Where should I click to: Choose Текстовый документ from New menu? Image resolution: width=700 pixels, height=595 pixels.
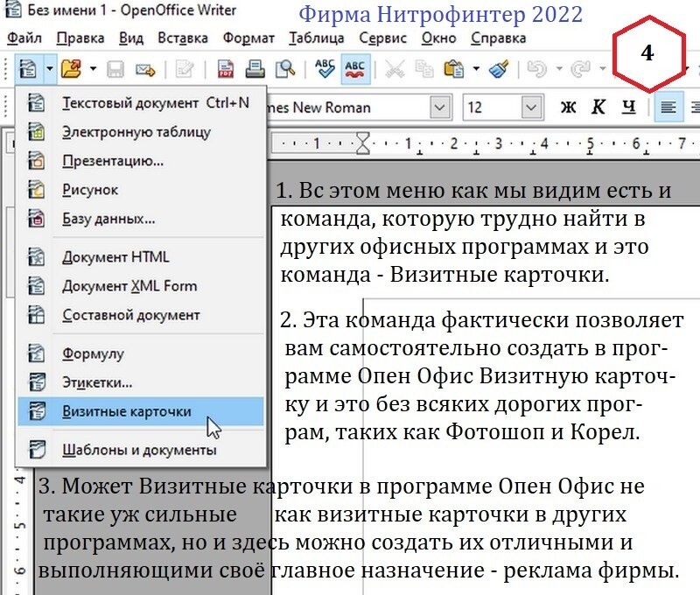[x=141, y=103]
